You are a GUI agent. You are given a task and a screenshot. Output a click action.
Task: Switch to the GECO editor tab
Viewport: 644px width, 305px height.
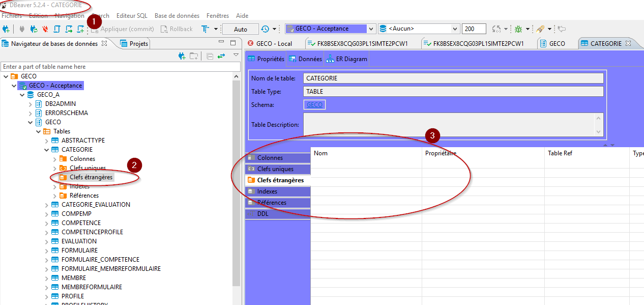(552, 43)
